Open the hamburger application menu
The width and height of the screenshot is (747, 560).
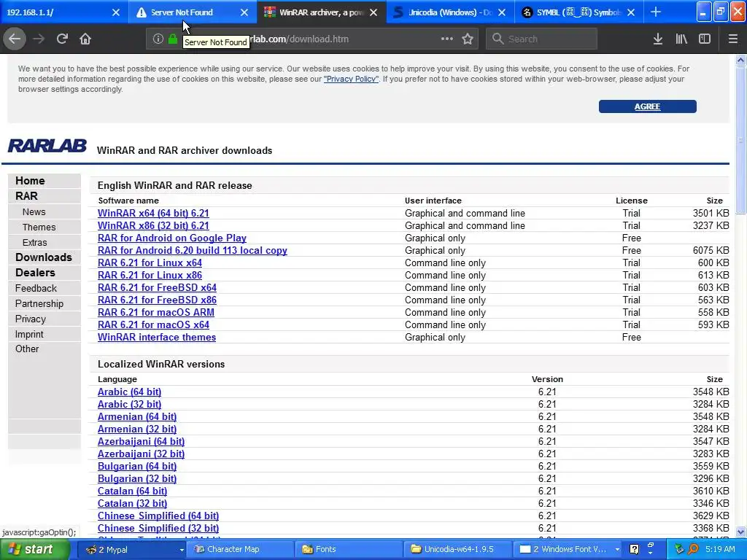click(733, 39)
